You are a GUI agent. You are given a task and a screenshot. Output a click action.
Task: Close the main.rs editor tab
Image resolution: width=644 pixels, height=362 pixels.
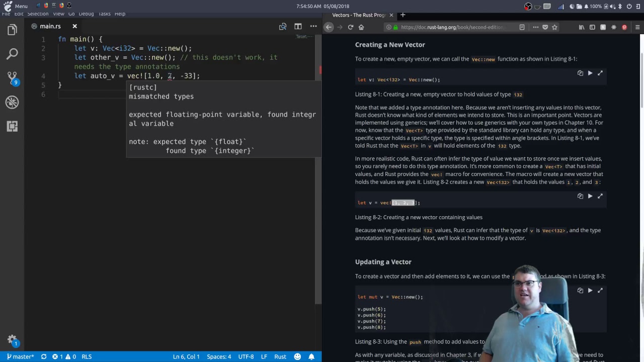point(74,26)
